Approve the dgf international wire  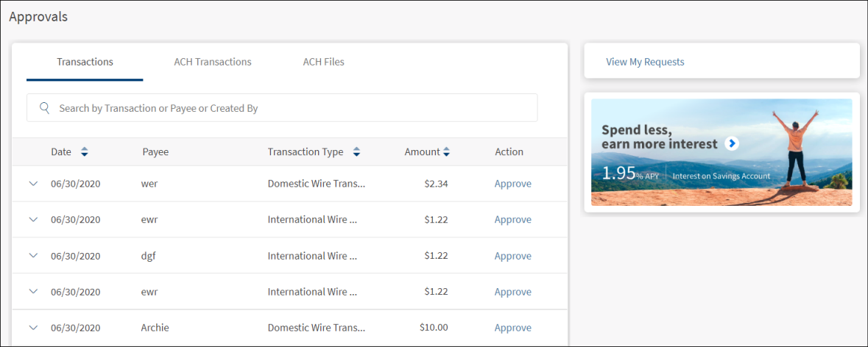(x=512, y=256)
